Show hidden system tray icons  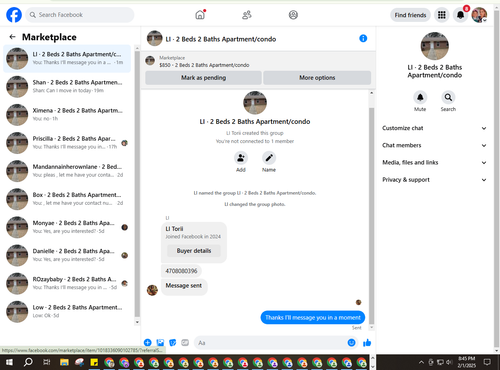tap(421, 362)
